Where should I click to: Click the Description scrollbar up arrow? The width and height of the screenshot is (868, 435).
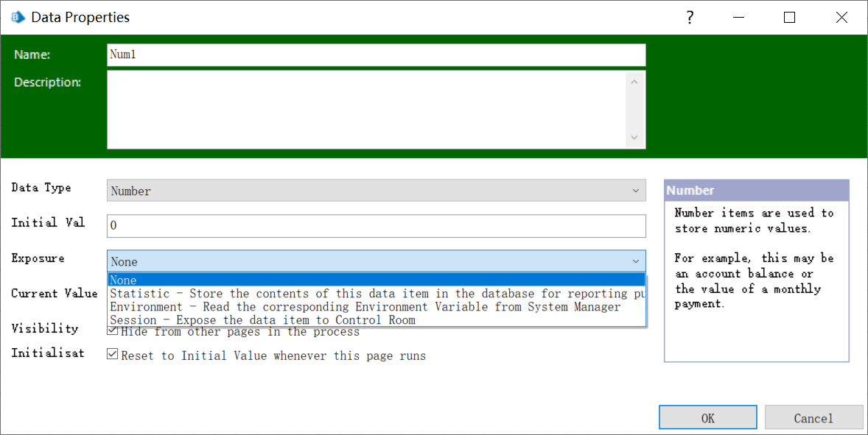pyautogui.click(x=634, y=82)
